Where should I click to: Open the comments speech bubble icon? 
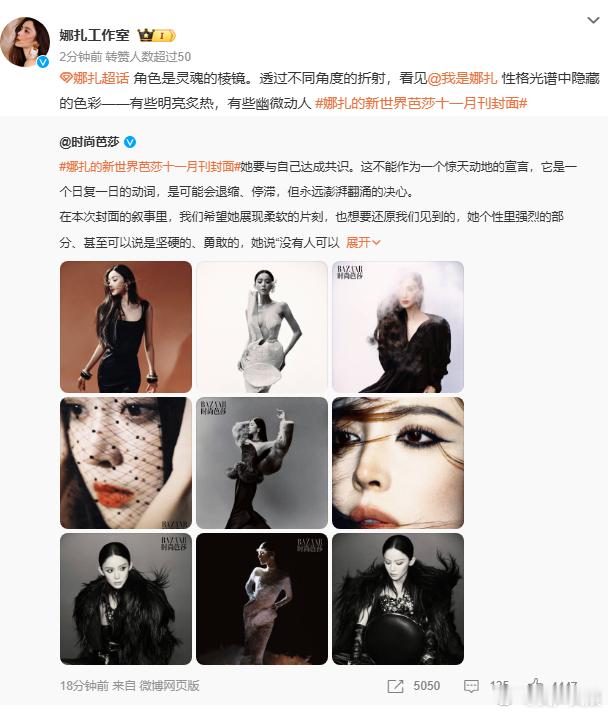point(471,686)
